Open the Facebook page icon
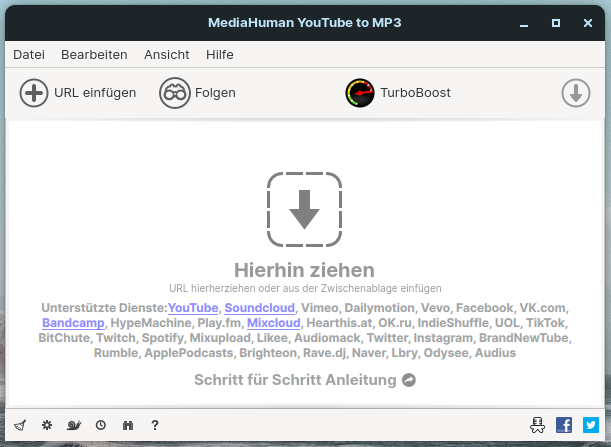This screenshot has height=447, width=611. (564, 425)
